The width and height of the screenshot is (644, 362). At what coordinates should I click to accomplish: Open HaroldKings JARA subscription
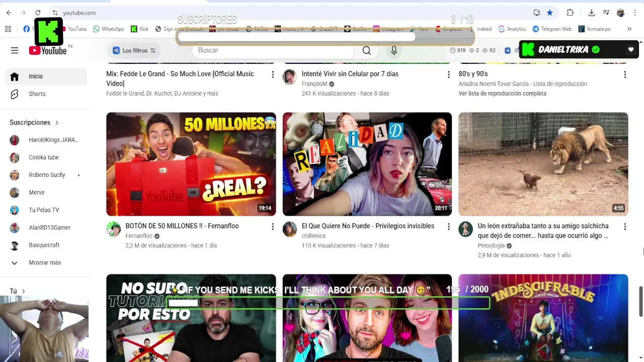pyautogui.click(x=46, y=140)
